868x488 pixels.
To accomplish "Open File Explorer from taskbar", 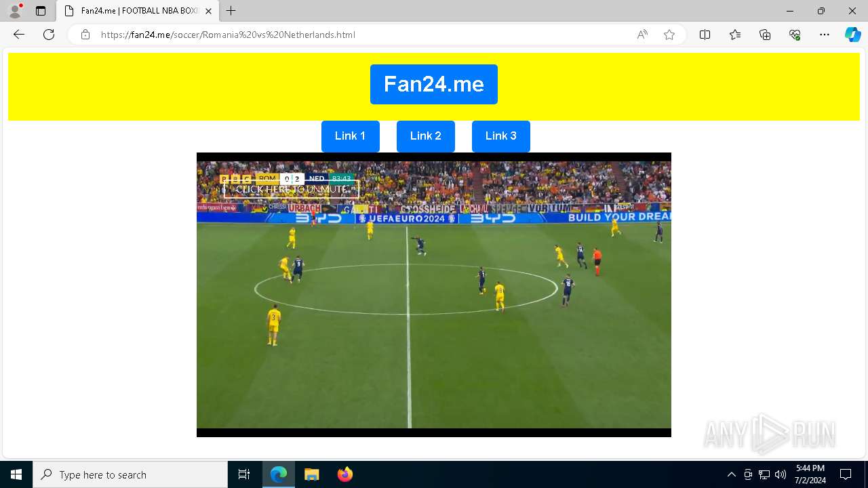I will tap(311, 474).
